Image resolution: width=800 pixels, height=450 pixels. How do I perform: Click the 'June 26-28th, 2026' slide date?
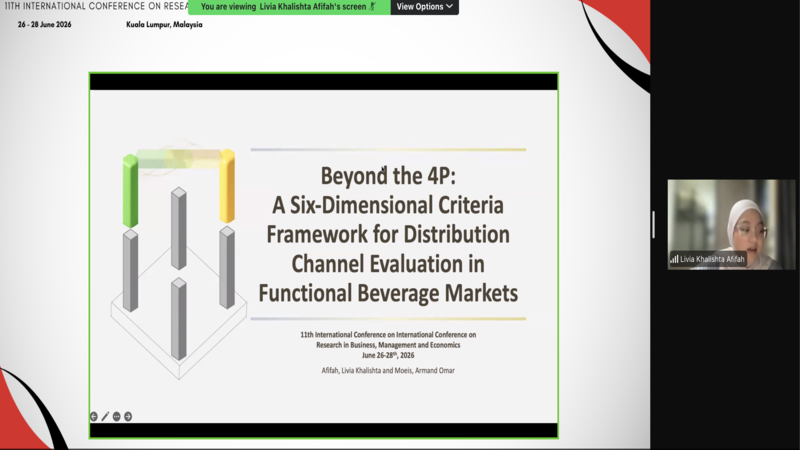(388, 355)
